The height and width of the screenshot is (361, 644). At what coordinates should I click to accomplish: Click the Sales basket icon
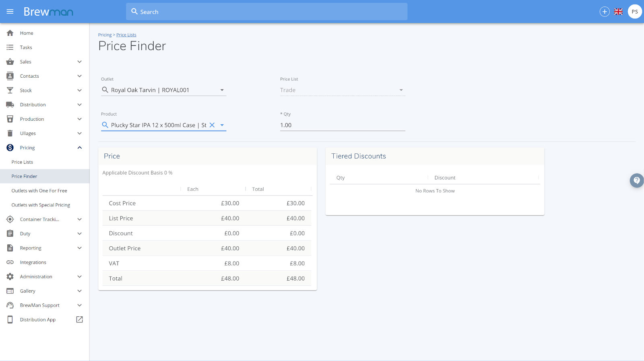[x=10, y=62]
